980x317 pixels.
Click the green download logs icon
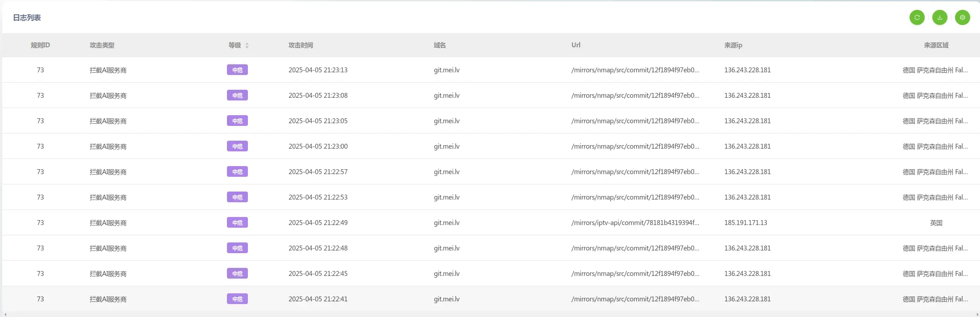click(939, 17)
